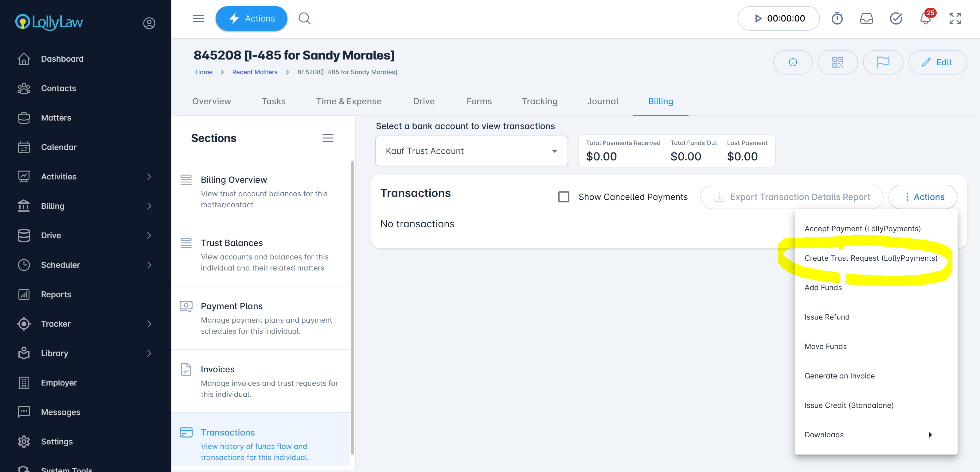The height and width of the screenshot is (472, 980).
Task: Switch to the Time & Expense tab
Action: pyautogui.click(x=349, y=102)
